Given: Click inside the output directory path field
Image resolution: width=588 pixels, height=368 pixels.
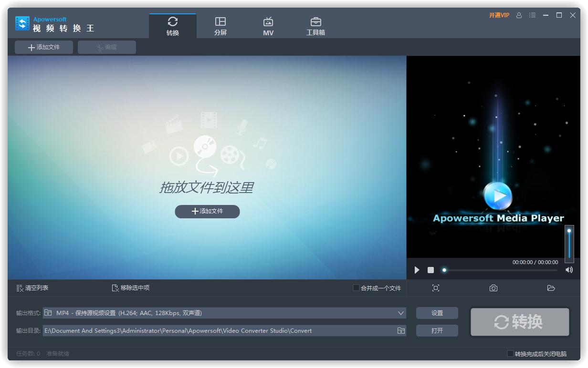Looking at the screenshot, I should click(215, 330).
